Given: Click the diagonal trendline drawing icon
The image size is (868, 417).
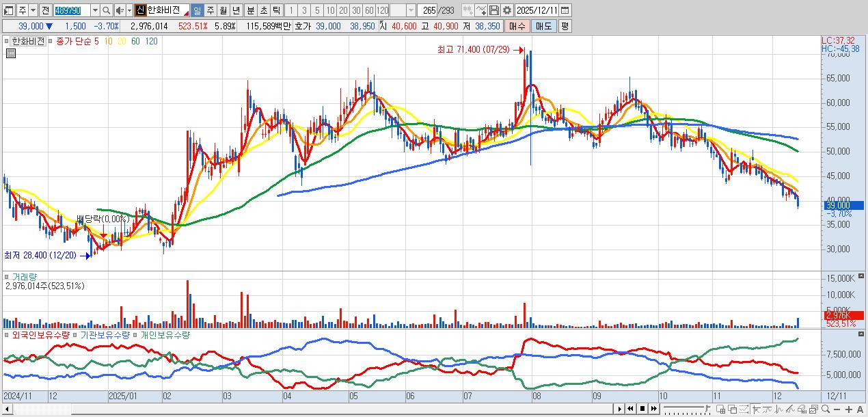Looking at the screenshot, I should (x=790, y=409).
